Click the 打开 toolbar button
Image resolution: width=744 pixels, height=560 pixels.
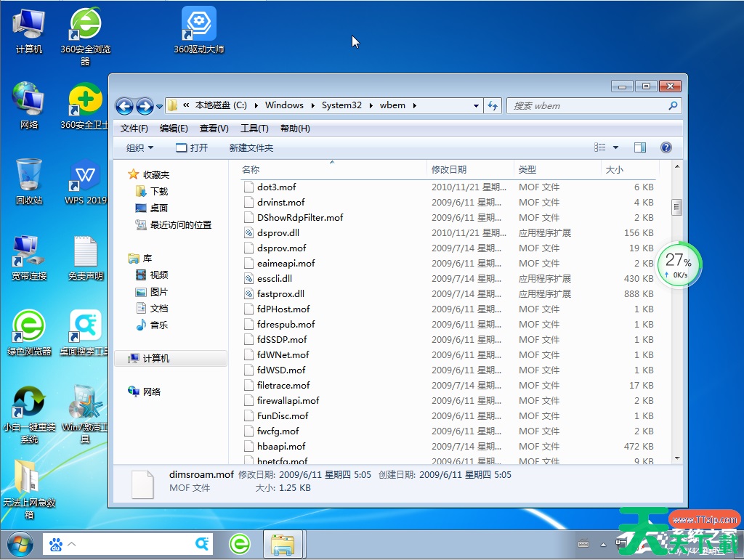tap(192, 147)
